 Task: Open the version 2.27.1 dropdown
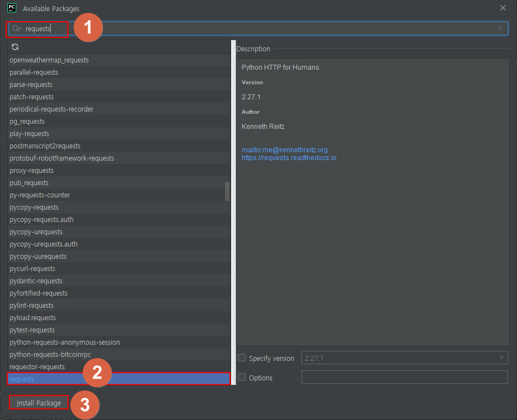[405, 358]
